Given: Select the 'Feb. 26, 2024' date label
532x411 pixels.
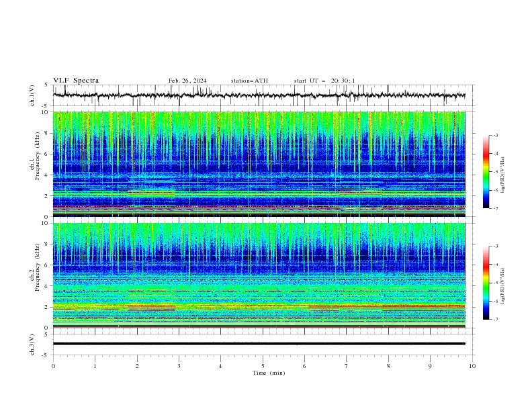Looking at the screenshot, I should click(187, 81).
